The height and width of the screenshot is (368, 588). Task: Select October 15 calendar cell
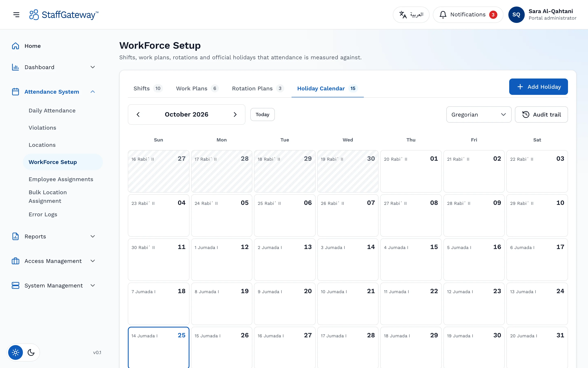coord(411,260)
